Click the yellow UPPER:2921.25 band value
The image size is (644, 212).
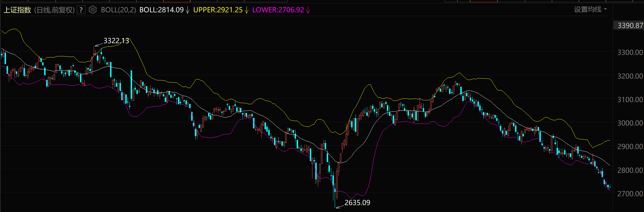pyautogui.click(x=218, y=10)
